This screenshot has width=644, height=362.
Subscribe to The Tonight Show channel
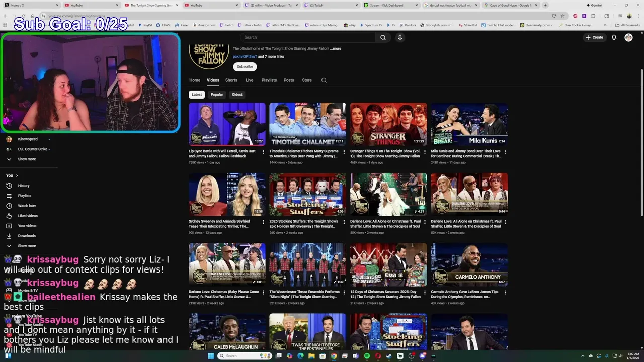point(245,66)
